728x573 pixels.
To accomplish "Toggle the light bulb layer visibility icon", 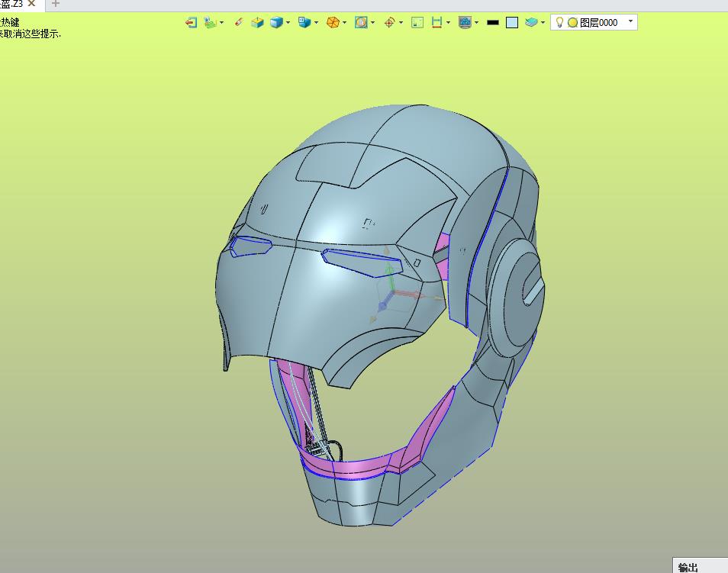I will coord(559,22).
